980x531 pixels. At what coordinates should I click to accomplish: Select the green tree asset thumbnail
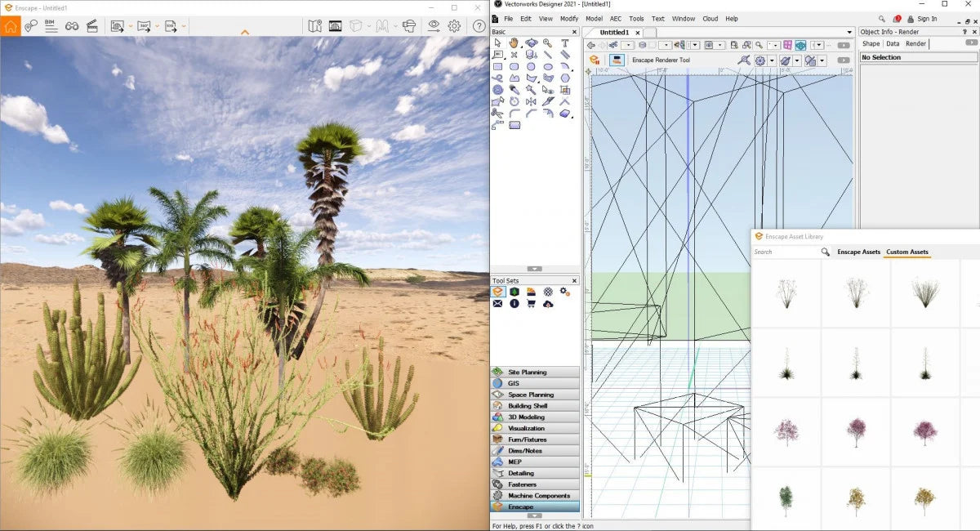click(x=786, y=499)
